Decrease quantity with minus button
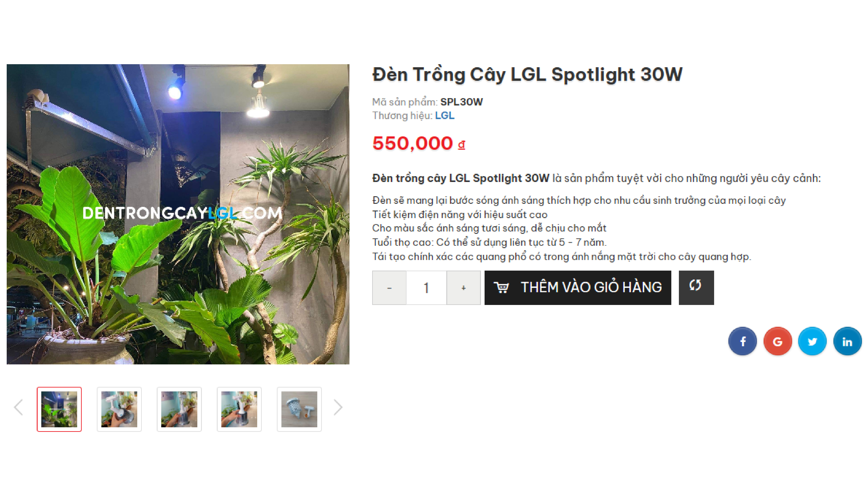The width and height of the screenshot is (868, 485). (389, 287)
